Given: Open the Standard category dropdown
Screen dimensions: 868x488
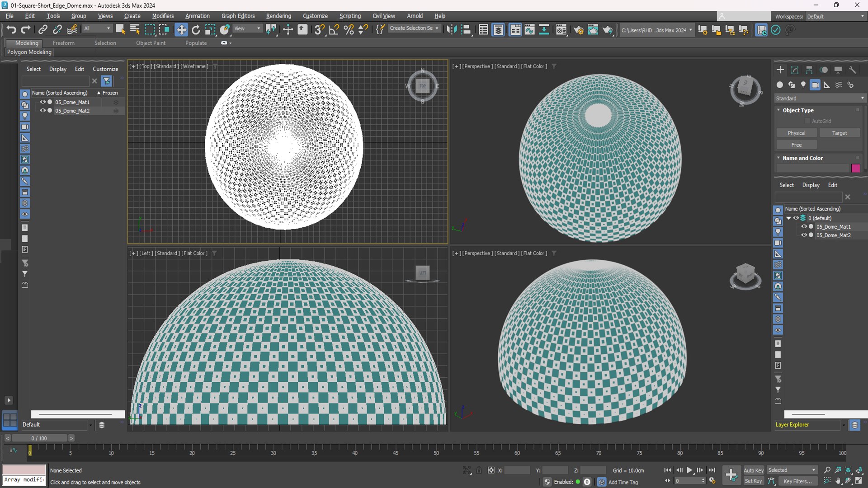Looking at the screenshot, I should pyautogui.click(x=820, y=99).
